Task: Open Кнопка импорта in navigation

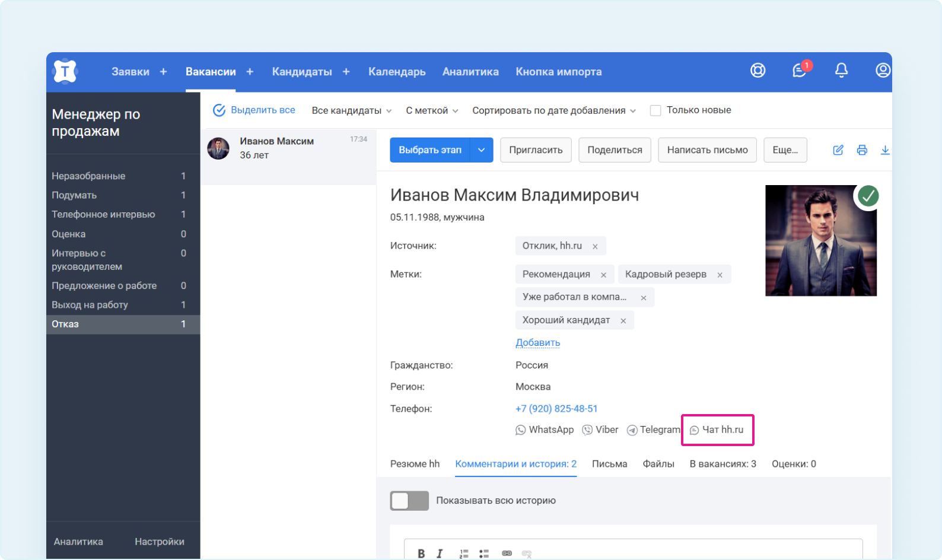Action: click(x=559, y=72)
